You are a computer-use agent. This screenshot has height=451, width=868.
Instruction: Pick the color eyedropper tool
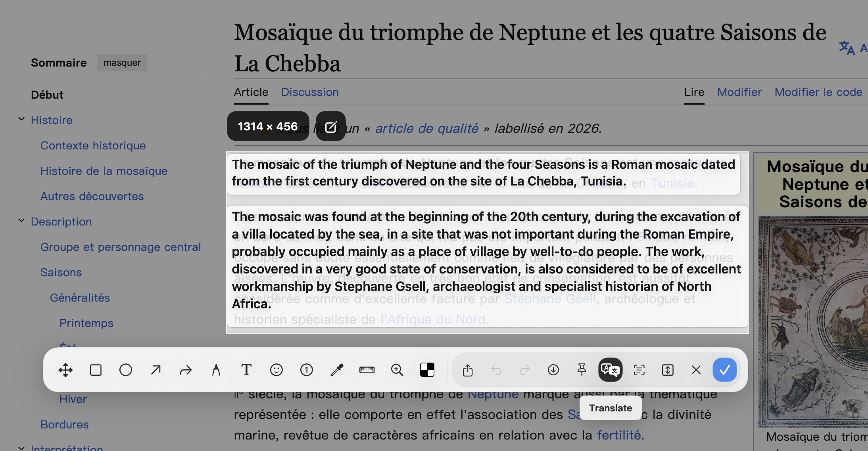pos(337,370)
